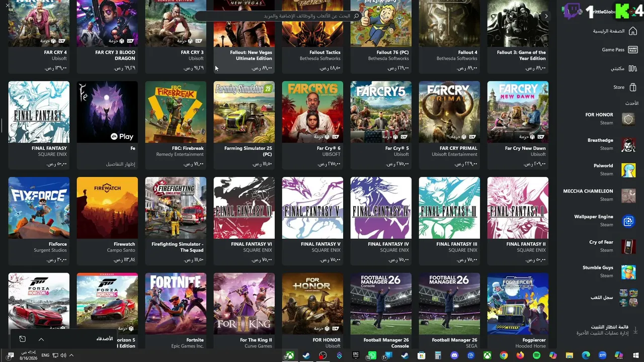Show hidden system tray icons chevron

click(71, 355)
